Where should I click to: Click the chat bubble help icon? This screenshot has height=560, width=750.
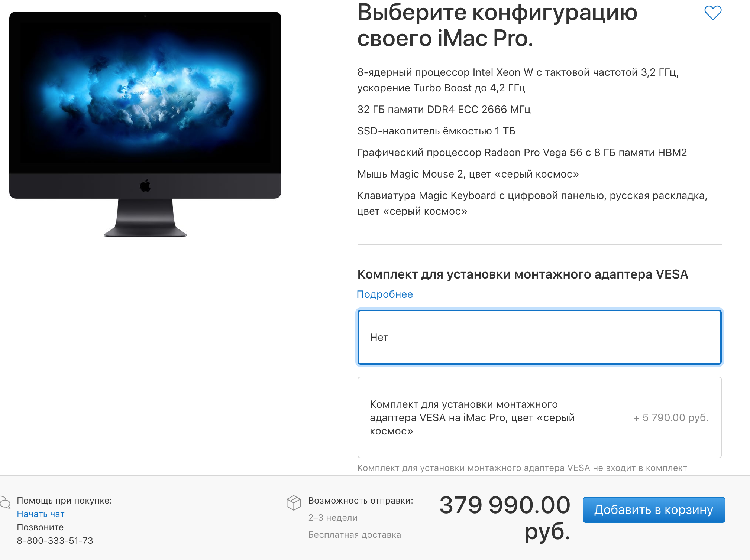(5, 502)
